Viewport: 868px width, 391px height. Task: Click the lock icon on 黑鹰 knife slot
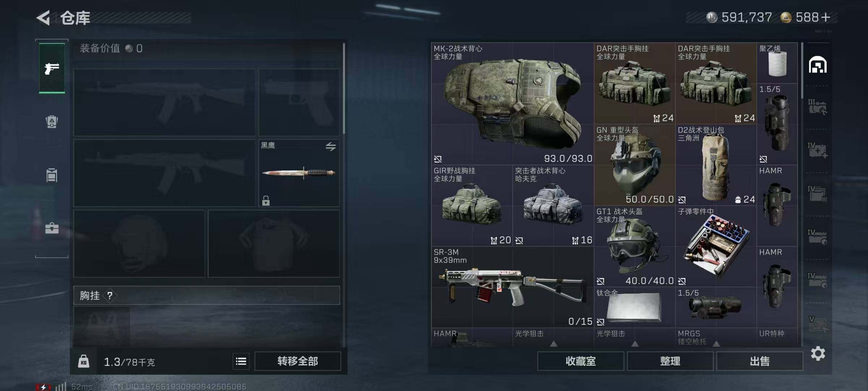coord(266,201)
